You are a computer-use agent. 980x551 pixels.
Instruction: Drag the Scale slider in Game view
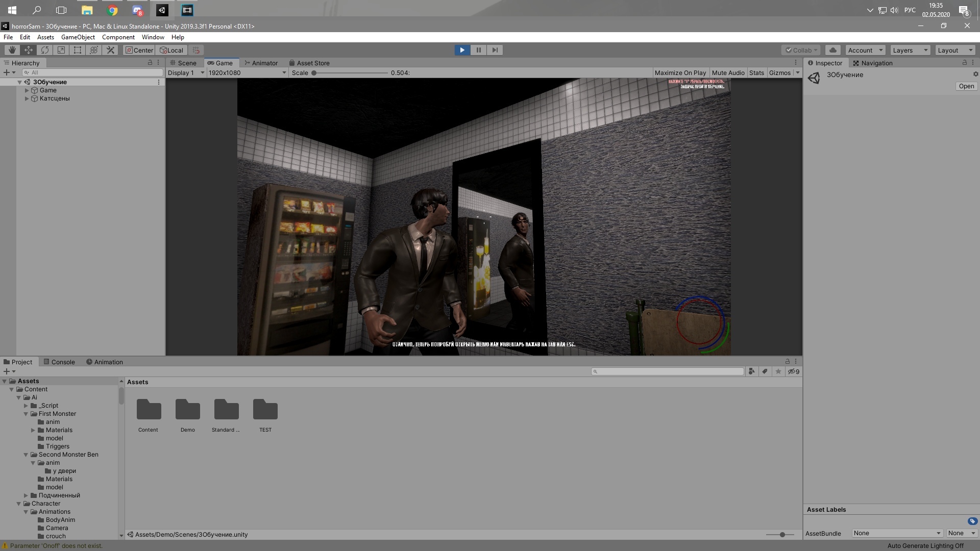click(315, 72)
